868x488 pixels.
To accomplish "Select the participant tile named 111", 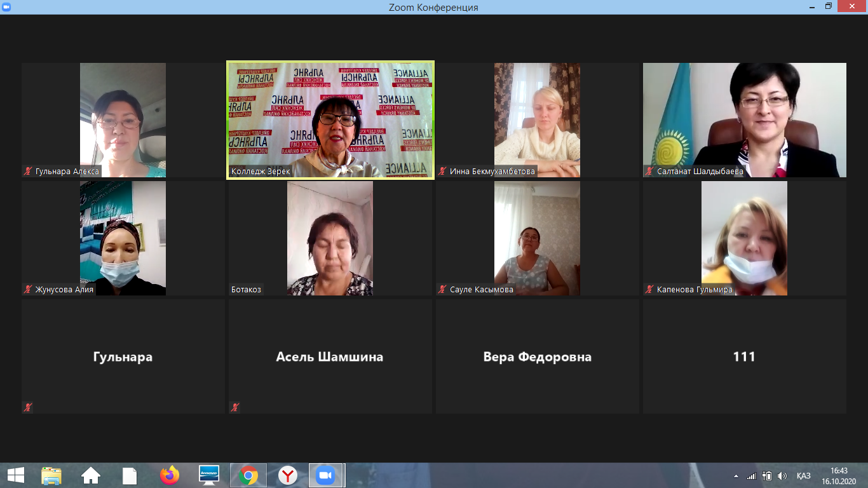I will pyautogui.click(x=744, y=356).
